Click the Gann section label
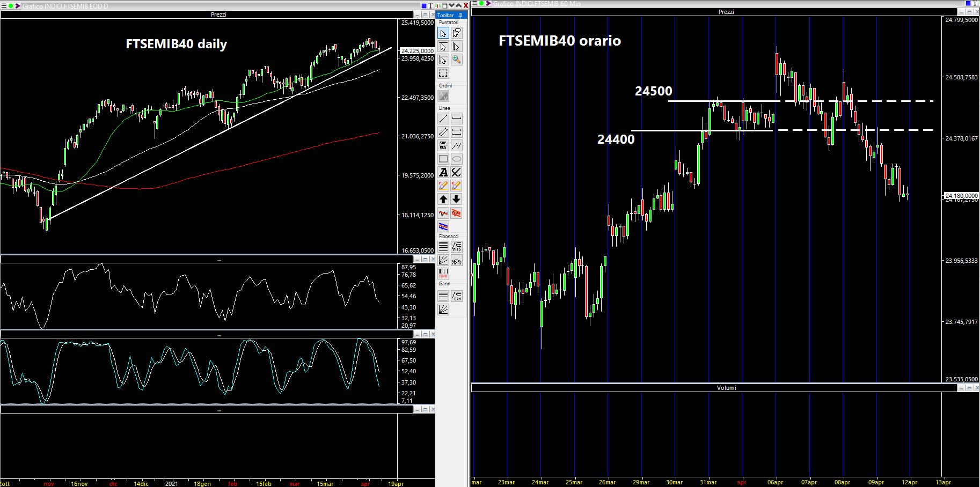Viewport: 980px width, 487px height. click(x=445, y=283)
